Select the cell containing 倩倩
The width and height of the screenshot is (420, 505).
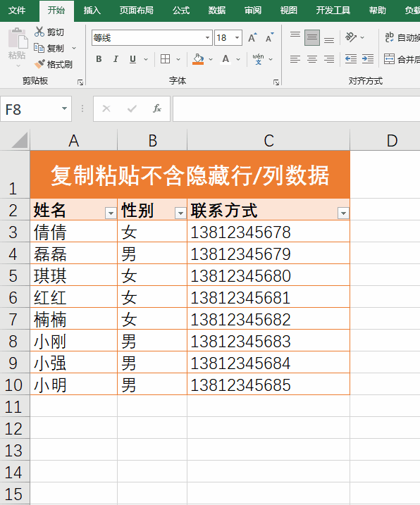(73, 232)
